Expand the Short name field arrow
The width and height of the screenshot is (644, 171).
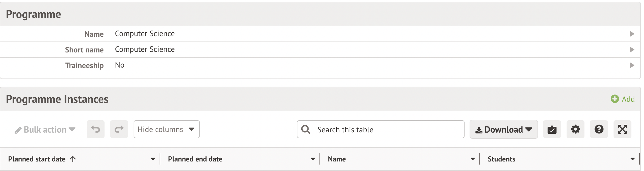(x=632, y=50)
